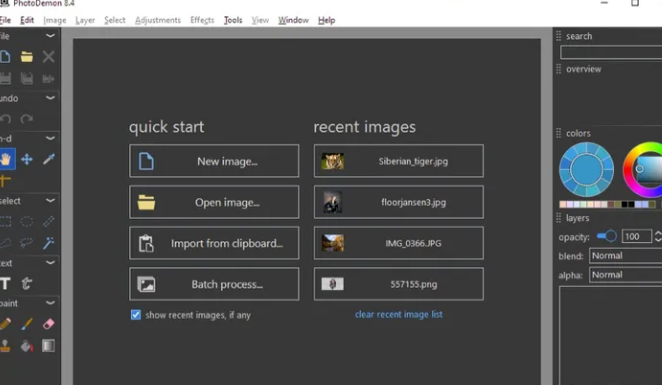
Task: Click Import from clipboard... button
Action: coord(214,243)
